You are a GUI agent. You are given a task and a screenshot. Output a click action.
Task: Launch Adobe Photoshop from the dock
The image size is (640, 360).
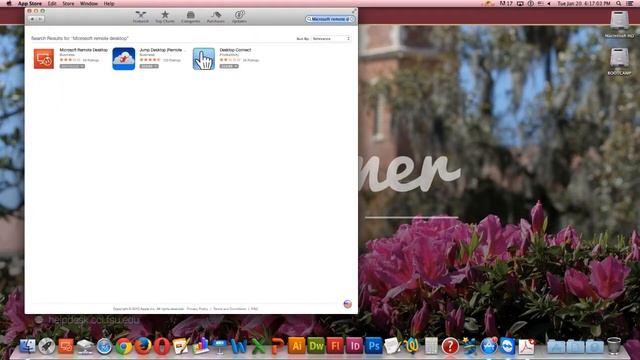point(373,346)
